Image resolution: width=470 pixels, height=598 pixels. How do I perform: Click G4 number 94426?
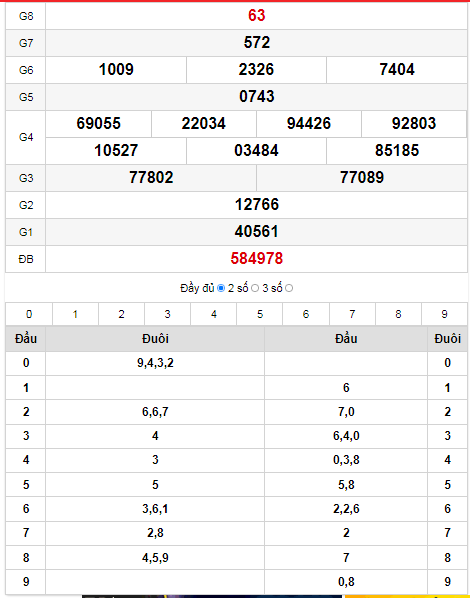[x=309, y=124]
